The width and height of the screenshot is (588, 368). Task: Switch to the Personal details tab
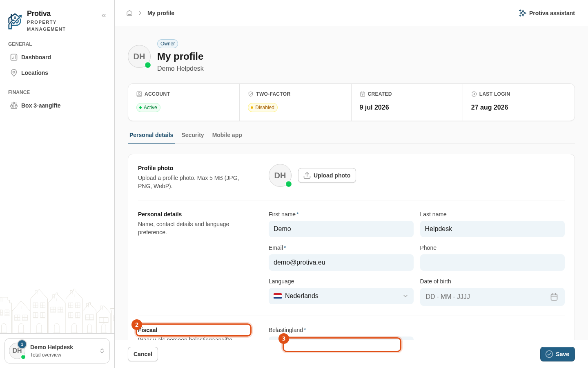pyautogui.click(x=151, y=135)
